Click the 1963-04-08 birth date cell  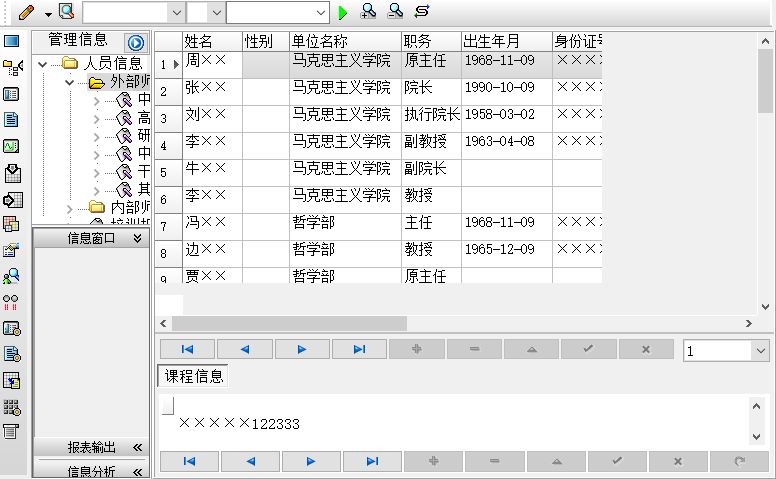tap(507, 146)
